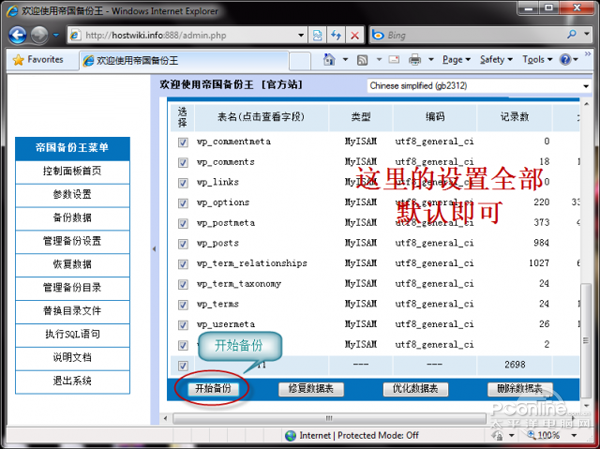
Task: Select 备份数据 in the left menu
Action: (x=72, y=217)
